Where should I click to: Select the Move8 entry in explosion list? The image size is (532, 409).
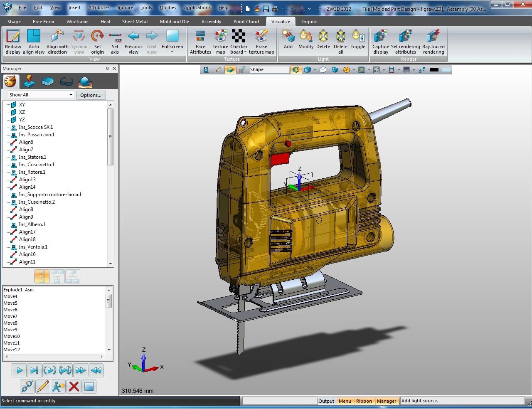[10, 323]
